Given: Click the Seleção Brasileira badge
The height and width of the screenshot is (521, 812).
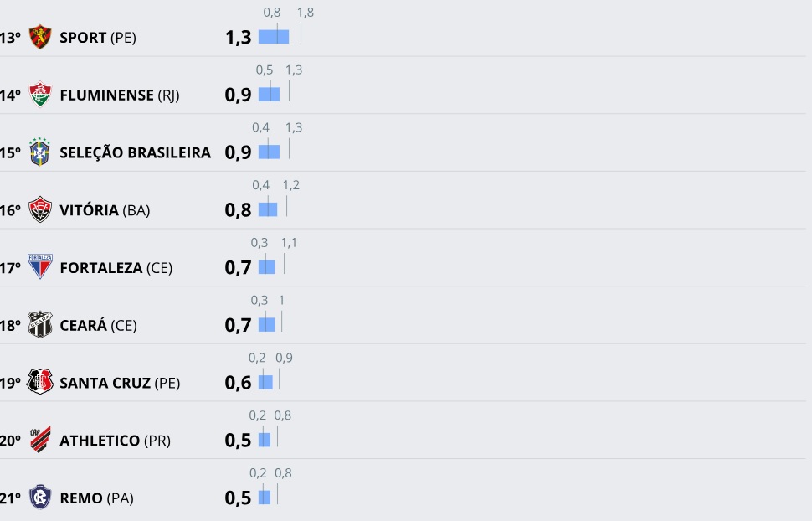Looking at the screenshot, I should point(40,152).
